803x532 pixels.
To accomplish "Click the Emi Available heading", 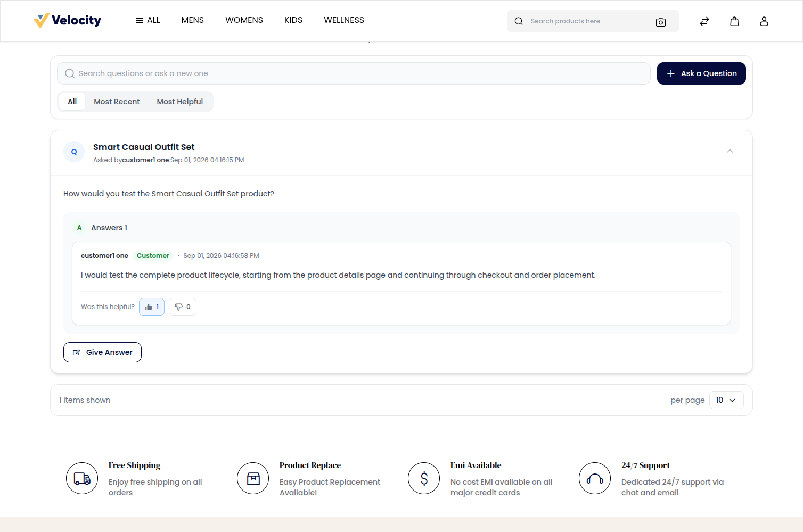I will [476, 465].
